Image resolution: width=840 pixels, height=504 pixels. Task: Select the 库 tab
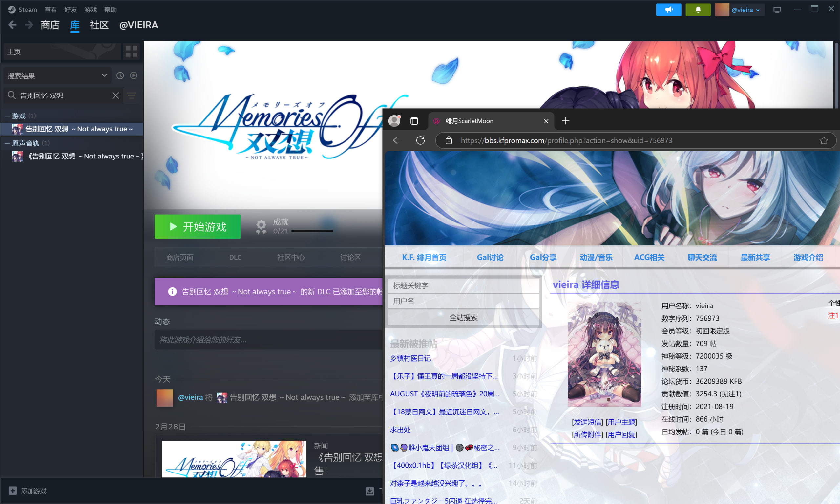pyautogui.click(x=75, y=25)
